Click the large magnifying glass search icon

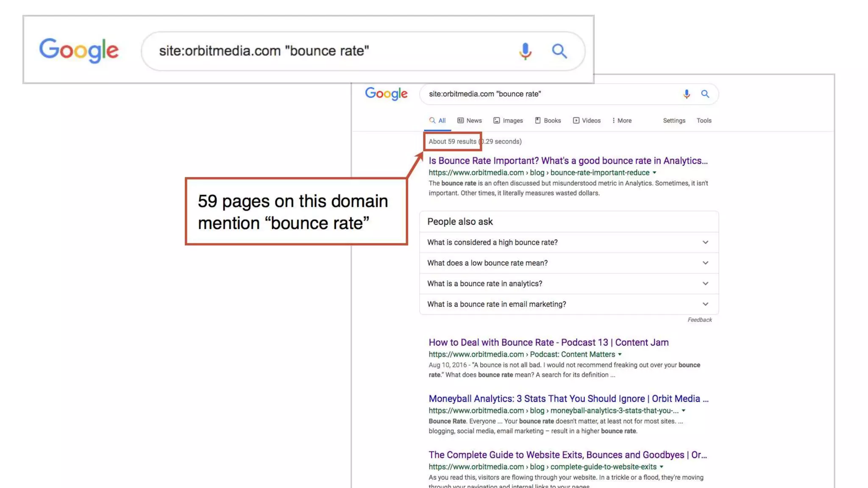(559, 51)
